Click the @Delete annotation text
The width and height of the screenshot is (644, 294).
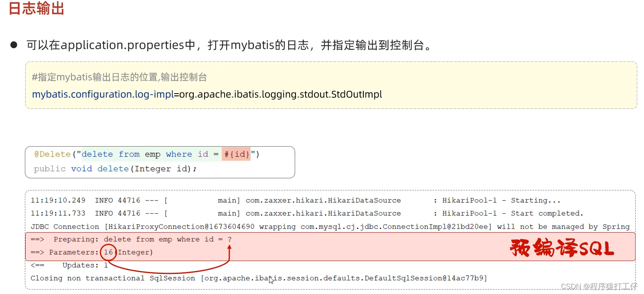[x=53, y=154]
